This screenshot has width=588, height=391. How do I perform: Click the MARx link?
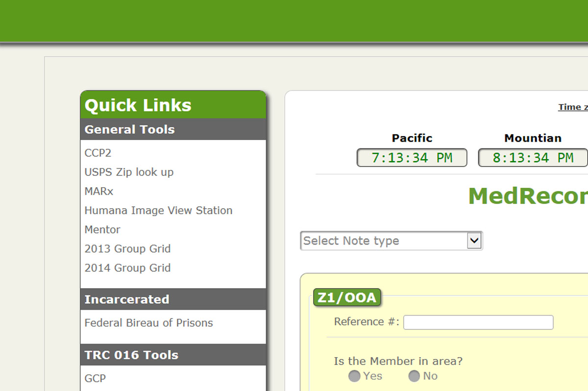99,191
